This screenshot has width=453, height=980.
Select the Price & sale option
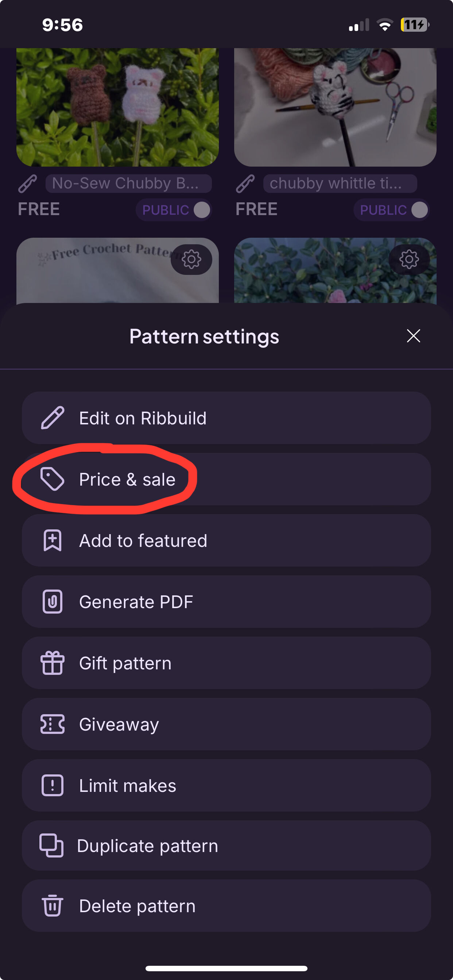pyautogui.click(x=226, y=479)
